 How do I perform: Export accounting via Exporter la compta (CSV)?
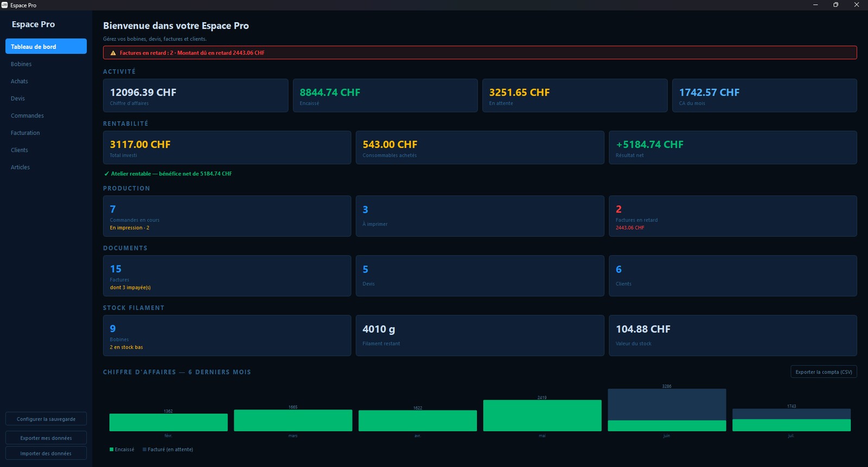(824, 372)
